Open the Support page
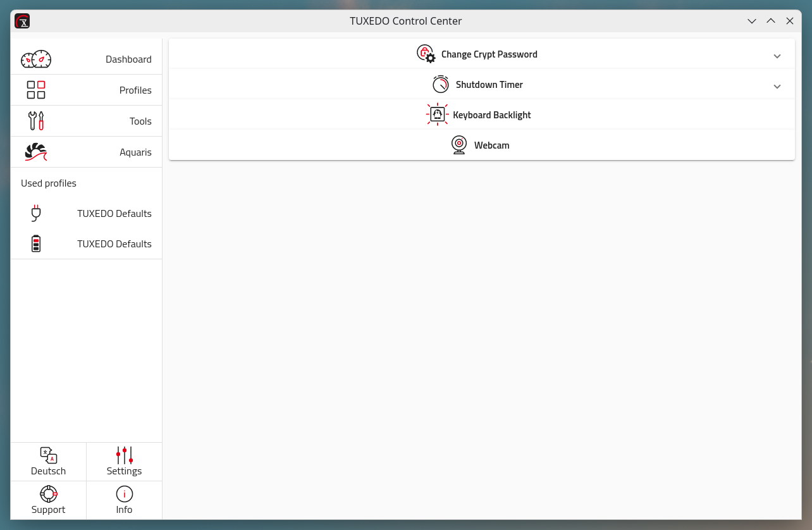 click(49, 500)
